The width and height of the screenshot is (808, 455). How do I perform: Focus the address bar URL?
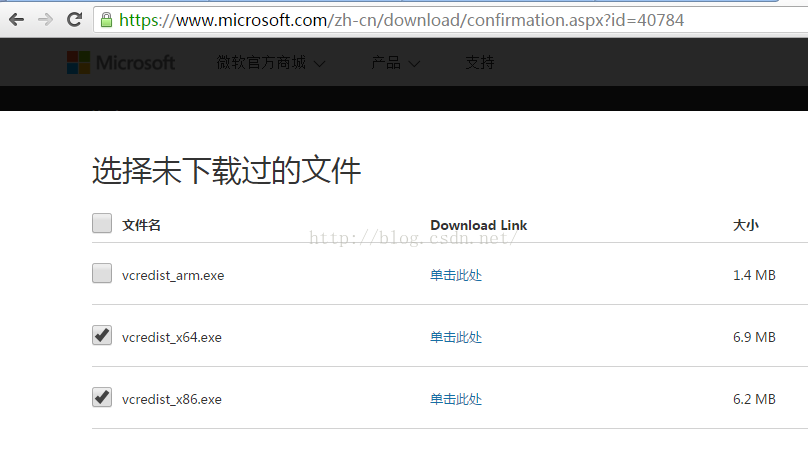coord(402,20)
